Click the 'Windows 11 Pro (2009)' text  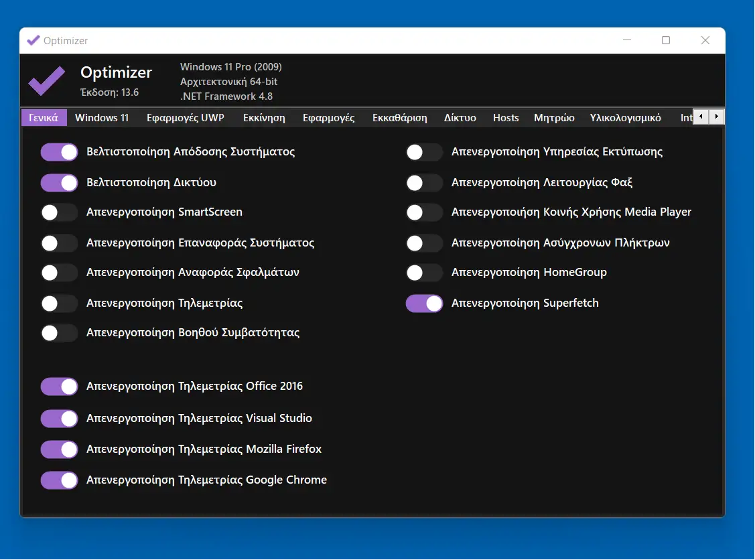[231, 67]
